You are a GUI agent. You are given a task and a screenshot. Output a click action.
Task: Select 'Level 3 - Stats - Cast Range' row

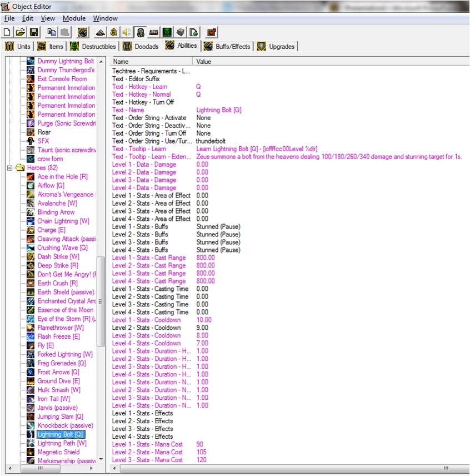click(x=289, y=273)
